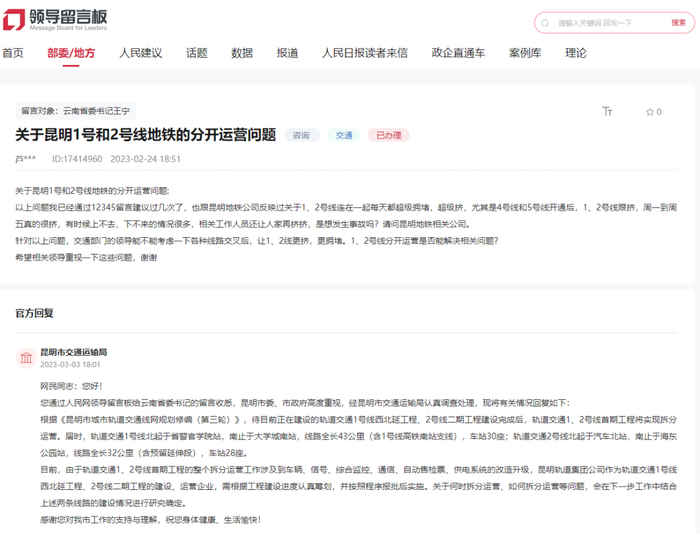Click the post ID:17414960 text
The width and height of the screenshot is (700, 534).
[x=77, y=159]
